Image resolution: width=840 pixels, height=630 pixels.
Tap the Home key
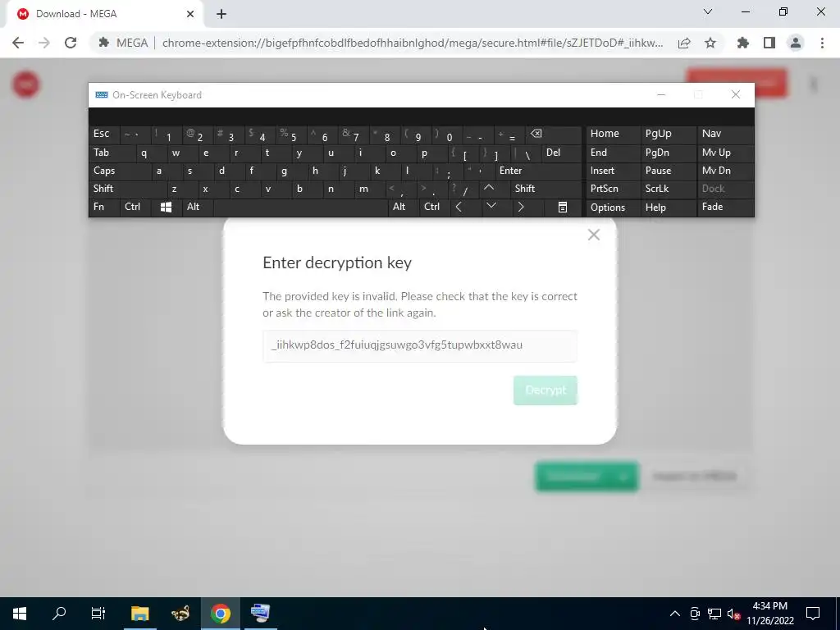pos(613,134)
